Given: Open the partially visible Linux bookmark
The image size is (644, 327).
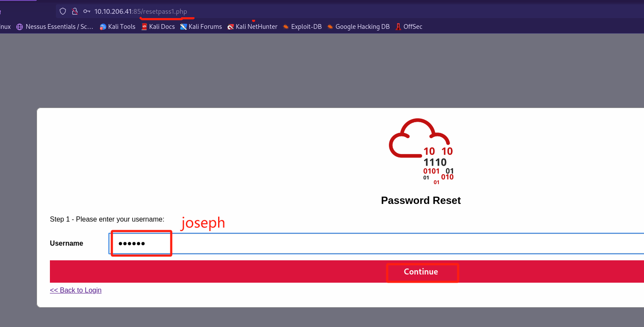Looking at the screenshot, I should click(x=5, y=27).
